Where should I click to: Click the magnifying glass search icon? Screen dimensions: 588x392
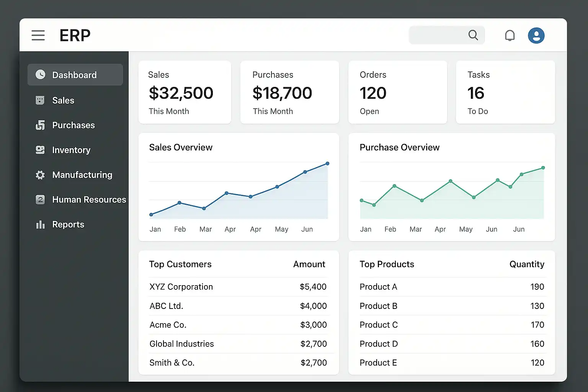pos(473,35)
